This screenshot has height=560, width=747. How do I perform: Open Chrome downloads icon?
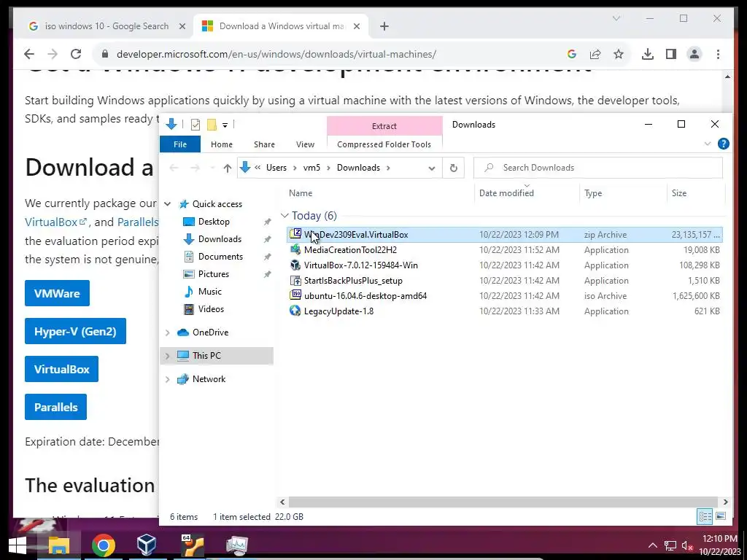[648, 54]
